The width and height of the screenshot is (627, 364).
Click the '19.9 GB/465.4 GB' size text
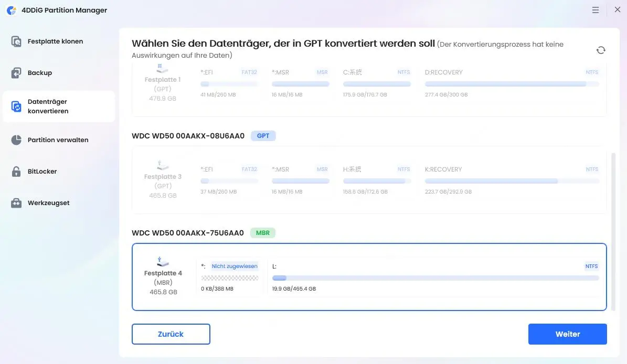click(294, 288)
